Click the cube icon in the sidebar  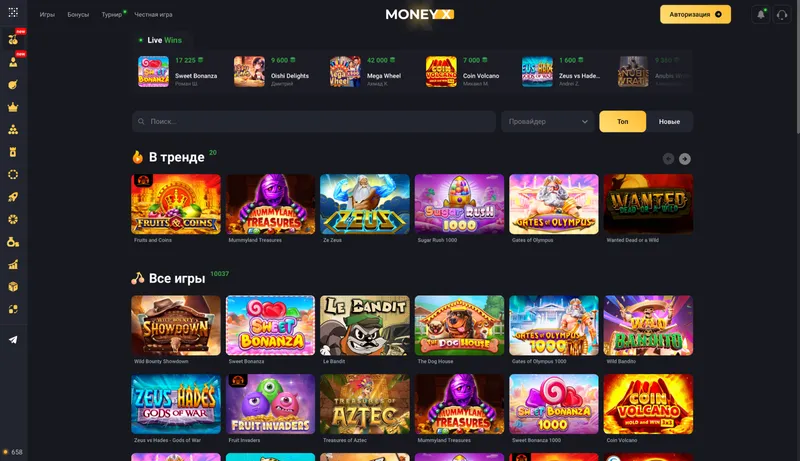[13, 287]
